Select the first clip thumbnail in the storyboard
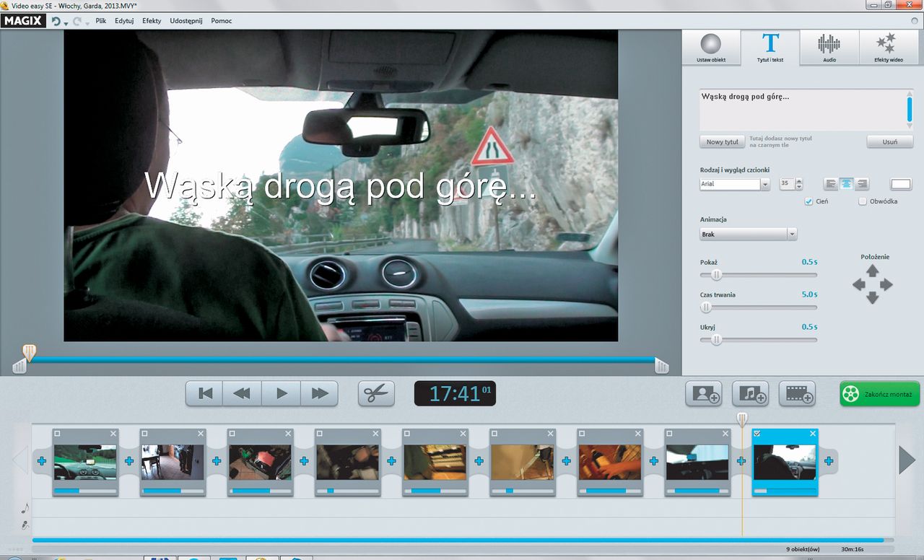This screenshot has width=924, height=560. [85, 462]
